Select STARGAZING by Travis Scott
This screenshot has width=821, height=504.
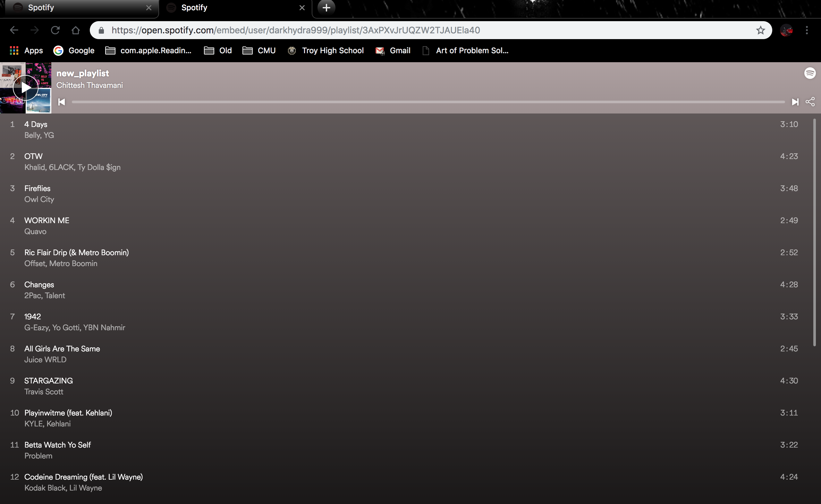(48, 381)
